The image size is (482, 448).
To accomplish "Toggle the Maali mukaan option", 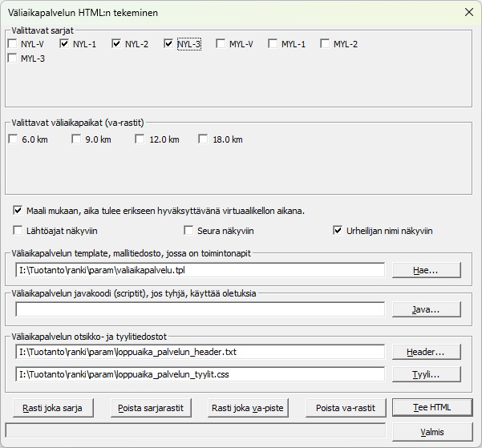I will 18,211.
